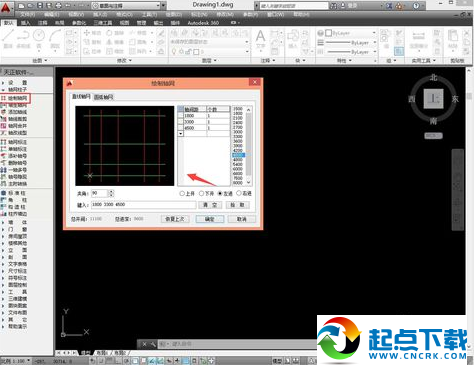Switch to the 圆弧轴网 tab
Image resolution: width=474 pixels, height=365 pixels.
103,97
